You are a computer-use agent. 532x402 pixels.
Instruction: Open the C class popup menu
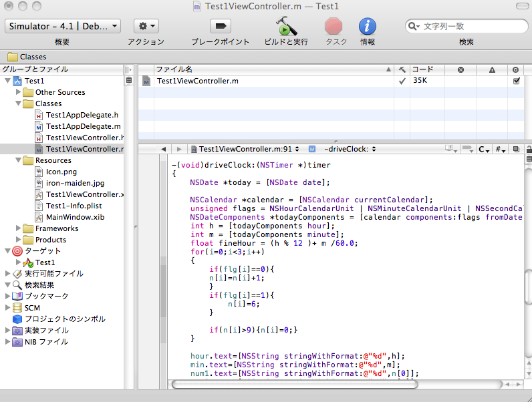[484, 149]
